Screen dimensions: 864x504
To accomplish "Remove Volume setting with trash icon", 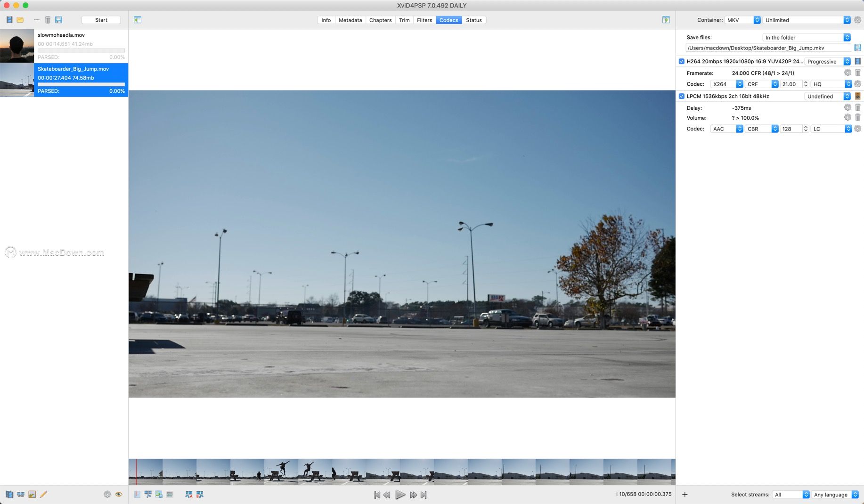I will coord(858,117).
